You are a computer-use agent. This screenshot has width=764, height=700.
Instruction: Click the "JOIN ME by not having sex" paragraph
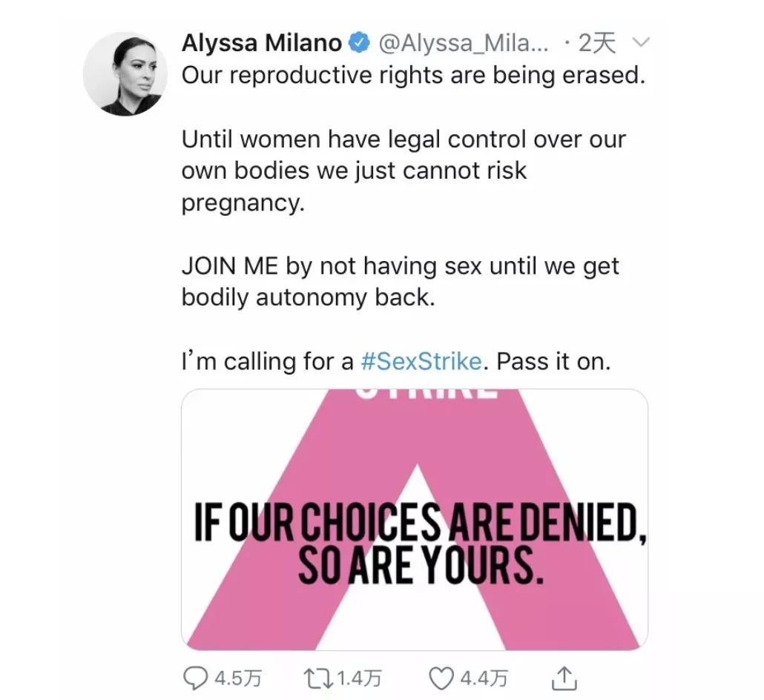pyautogui.click(x=400, y=282)
